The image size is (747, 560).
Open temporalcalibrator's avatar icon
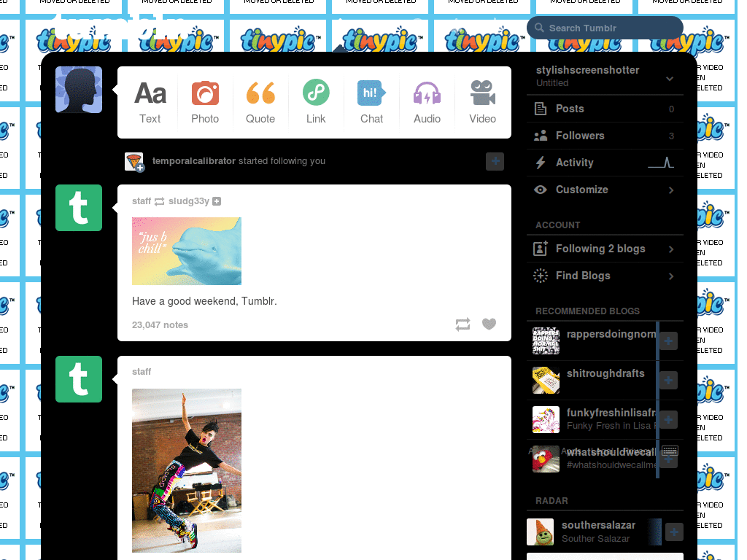(x=134, y=162)
